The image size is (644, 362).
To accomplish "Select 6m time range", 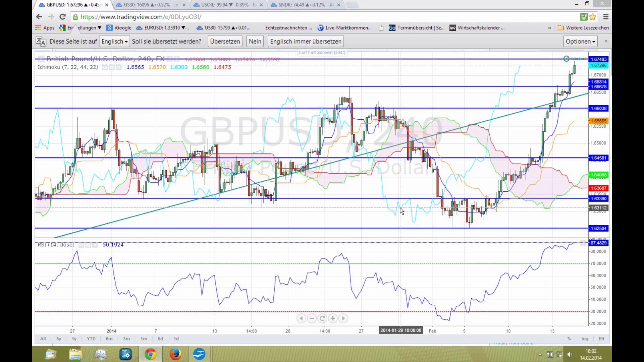I will pyautogui.click(x=109, y=339).
